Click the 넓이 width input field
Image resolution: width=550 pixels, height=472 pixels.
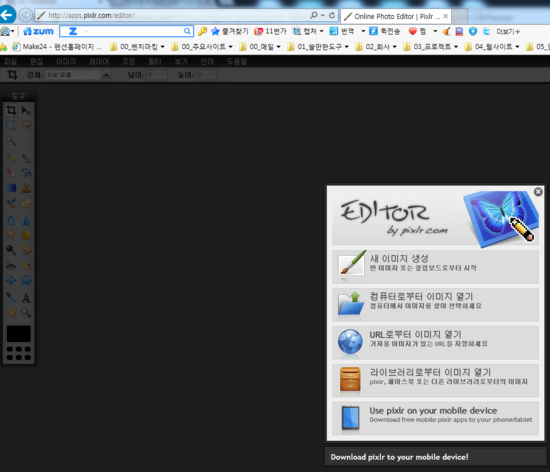tap(156, 75)
